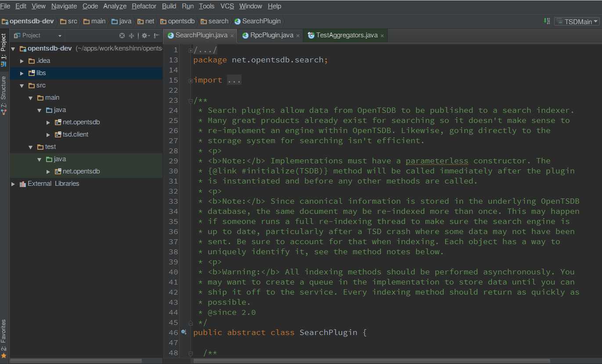This screenshot has height=364, width=602.
Task: Open the Window menu
Action: [x=251, y=6]
